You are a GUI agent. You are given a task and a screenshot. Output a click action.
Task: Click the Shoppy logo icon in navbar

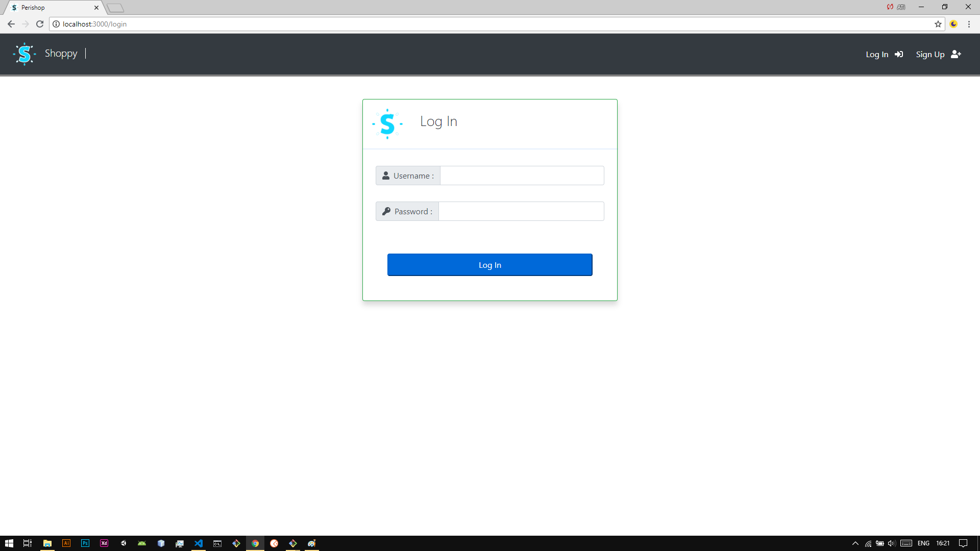tap(24, 54)
